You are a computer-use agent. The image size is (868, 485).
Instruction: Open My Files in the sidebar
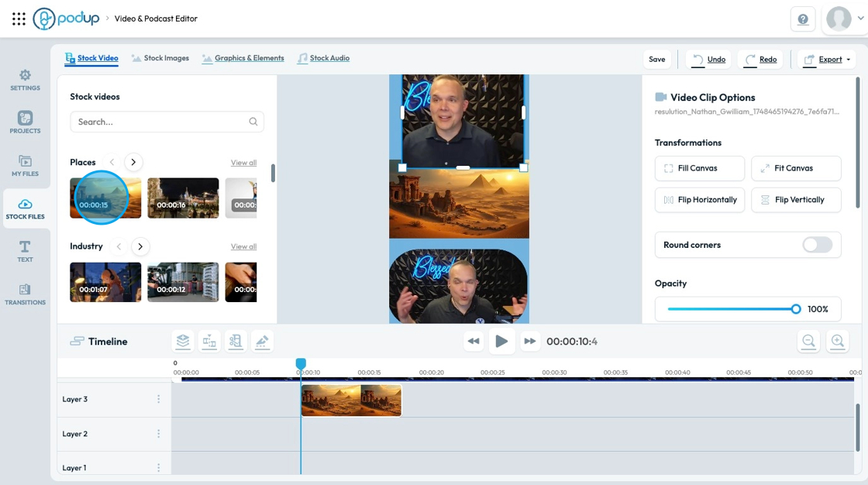point(25,166)
